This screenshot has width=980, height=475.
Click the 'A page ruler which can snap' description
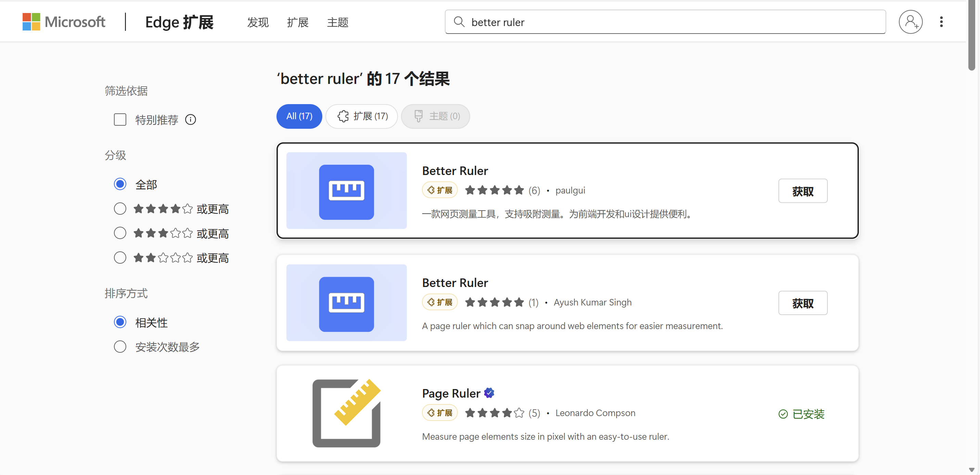(572, 326)
